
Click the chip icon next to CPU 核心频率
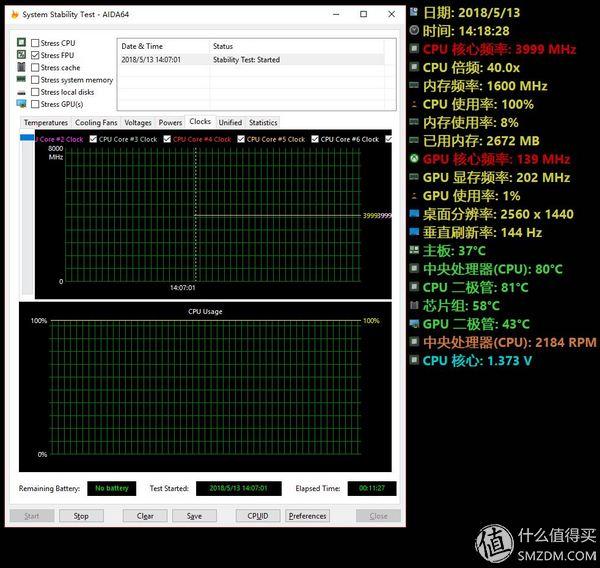coord(414,48)
